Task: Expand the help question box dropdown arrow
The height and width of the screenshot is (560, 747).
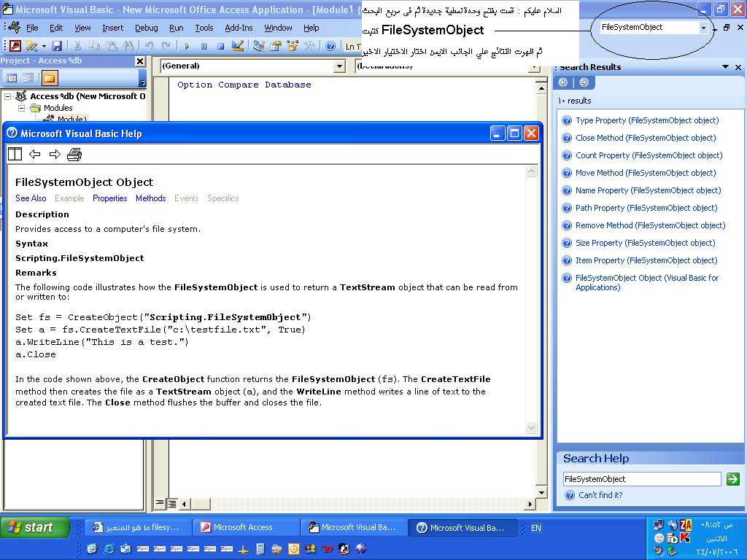Action: [703, 28]
